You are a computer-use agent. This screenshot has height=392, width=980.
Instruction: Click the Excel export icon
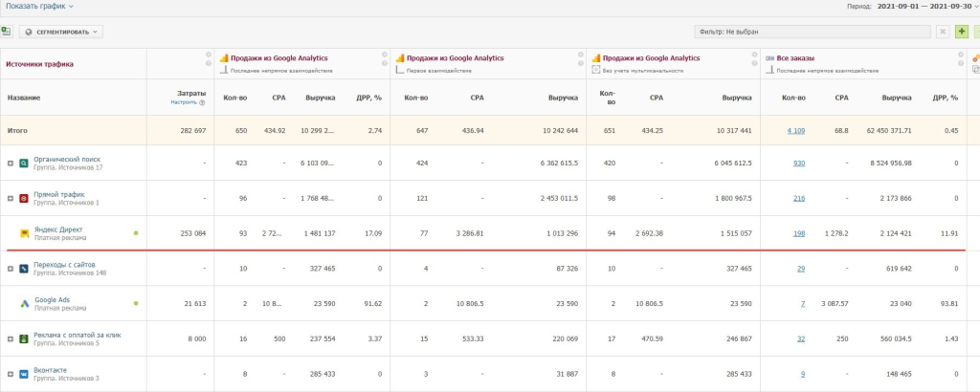tap(6, 32)
